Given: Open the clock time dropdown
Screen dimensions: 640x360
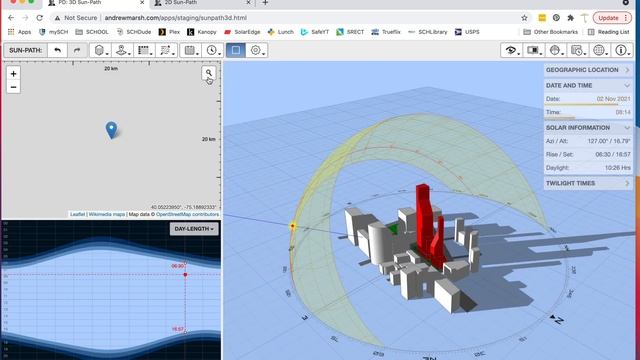Looking at the screenshot, I should point(213,50).
